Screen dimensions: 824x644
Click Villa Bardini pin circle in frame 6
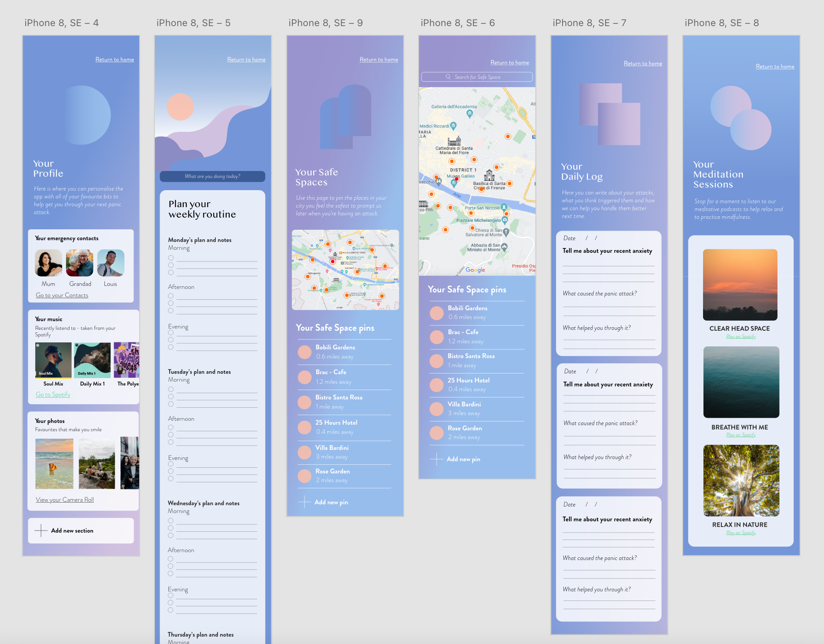pyautogui.click(x=437, y=409)
